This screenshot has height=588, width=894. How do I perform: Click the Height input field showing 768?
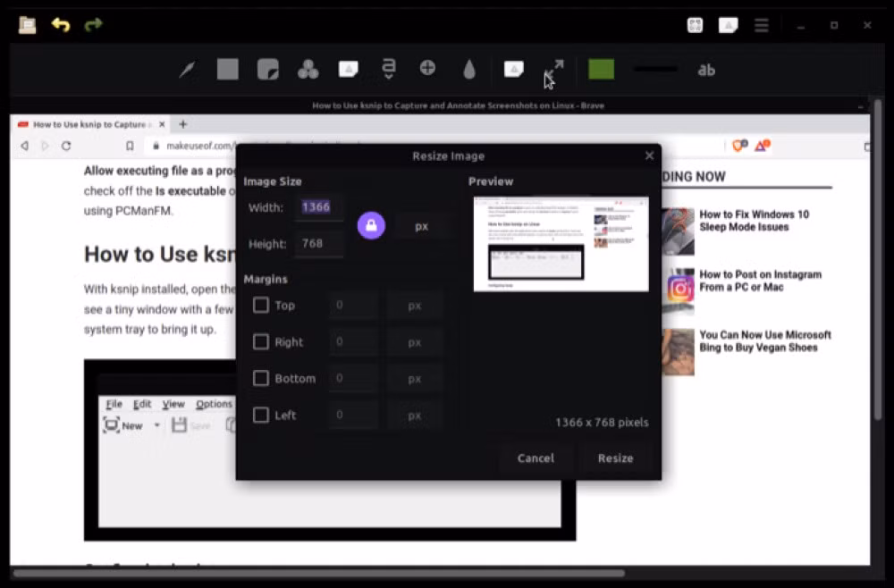click(x=319, y=244)
